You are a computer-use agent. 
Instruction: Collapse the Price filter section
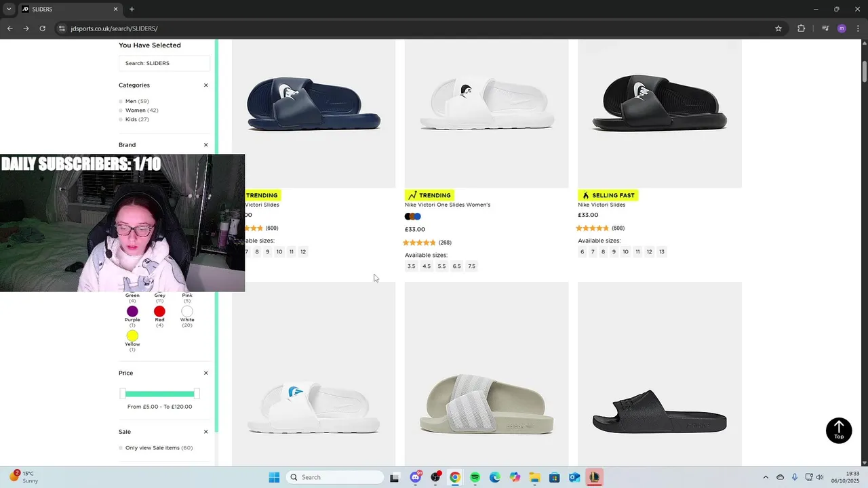[x=205, y=373]
